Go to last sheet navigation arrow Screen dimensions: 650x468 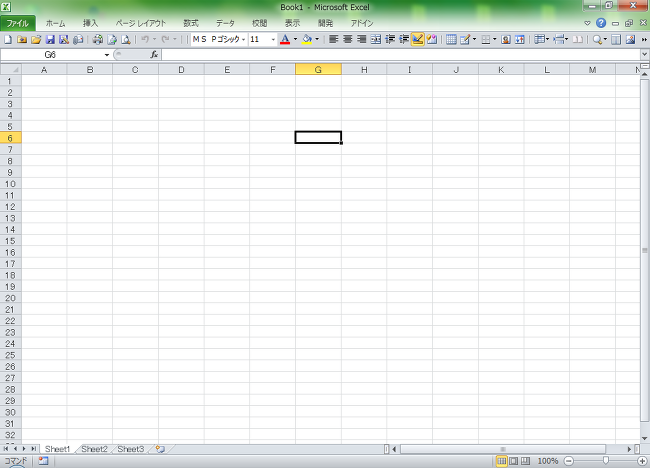coord(33,449)
